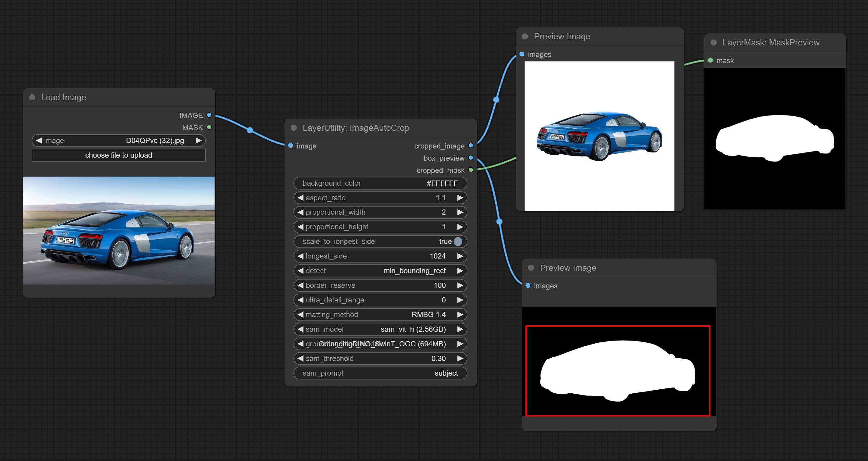This screenshot has height=461, width=868.
Task: Load next image file with right arrow
Action: pos(198,140)
